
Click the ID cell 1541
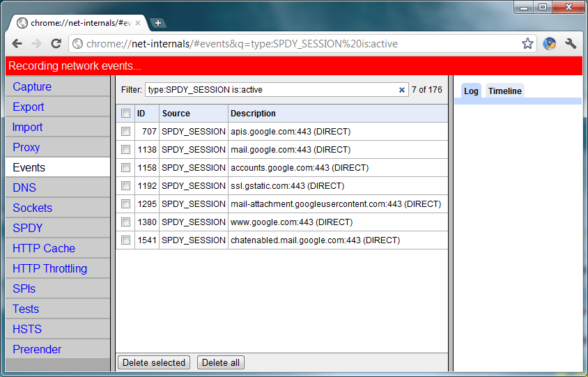[147, 240]
